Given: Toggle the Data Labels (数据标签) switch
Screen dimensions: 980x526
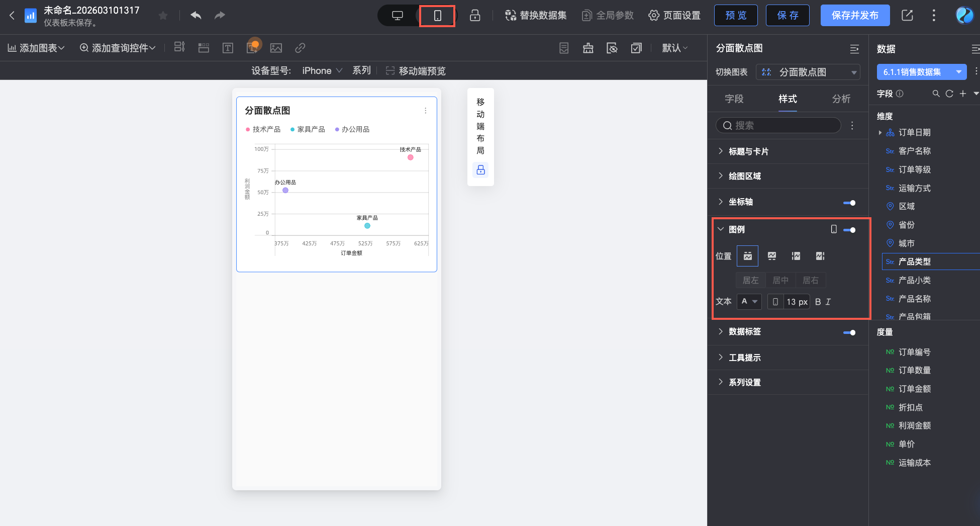Looking at the screenshot, I should point(849,332).
